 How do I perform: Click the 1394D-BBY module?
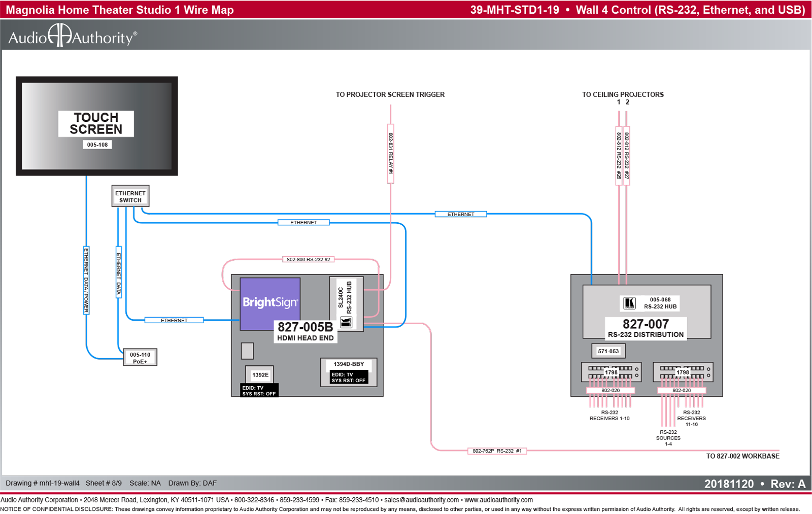[x=349, y=372]
